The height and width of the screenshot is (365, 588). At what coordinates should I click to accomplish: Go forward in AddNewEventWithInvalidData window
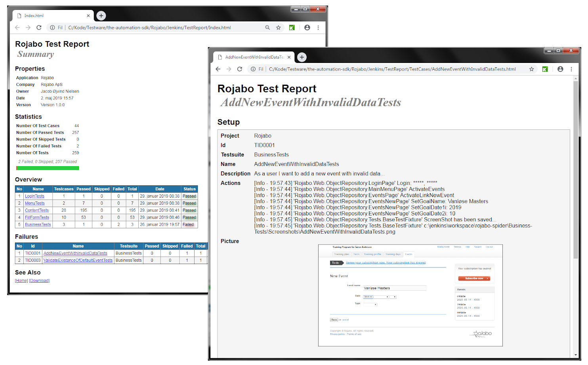[229, 69]
